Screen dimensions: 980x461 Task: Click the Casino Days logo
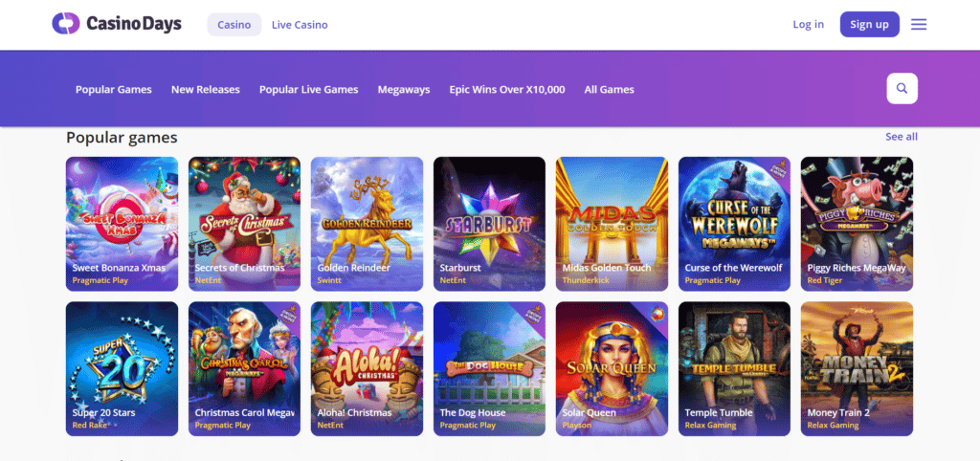tap(116, 24)
